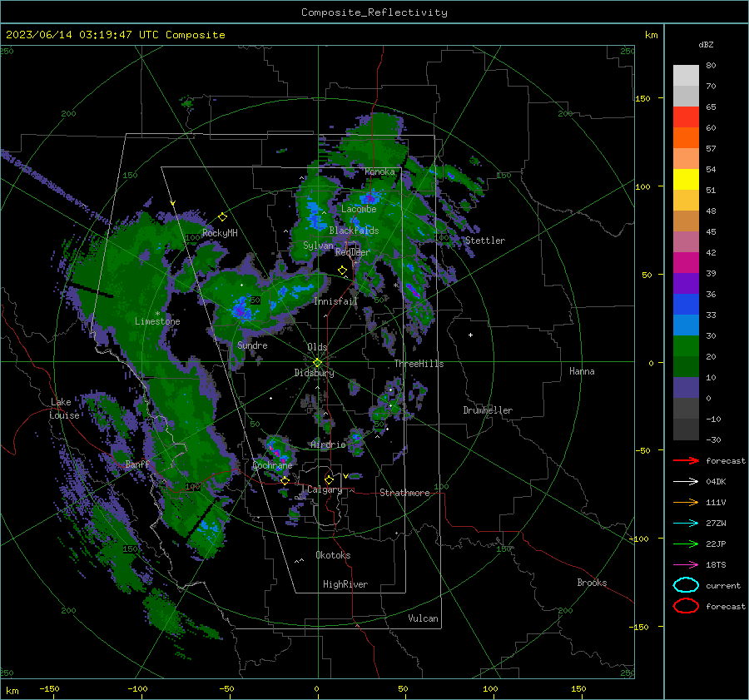Click the HighRiver town label
Image resolution: width=749 pixels, height=700 pixels.
(345, 584)
